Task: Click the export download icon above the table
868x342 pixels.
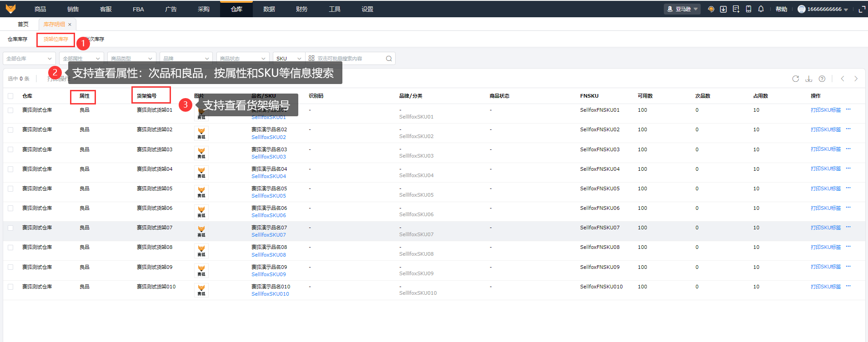Action: pyautogui.click(x=808, y=79)
